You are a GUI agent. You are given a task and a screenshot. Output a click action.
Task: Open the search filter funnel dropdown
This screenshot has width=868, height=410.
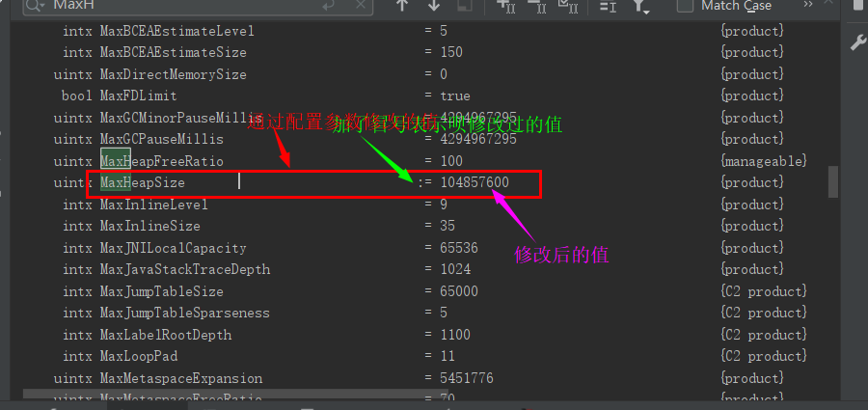(640, 6)
